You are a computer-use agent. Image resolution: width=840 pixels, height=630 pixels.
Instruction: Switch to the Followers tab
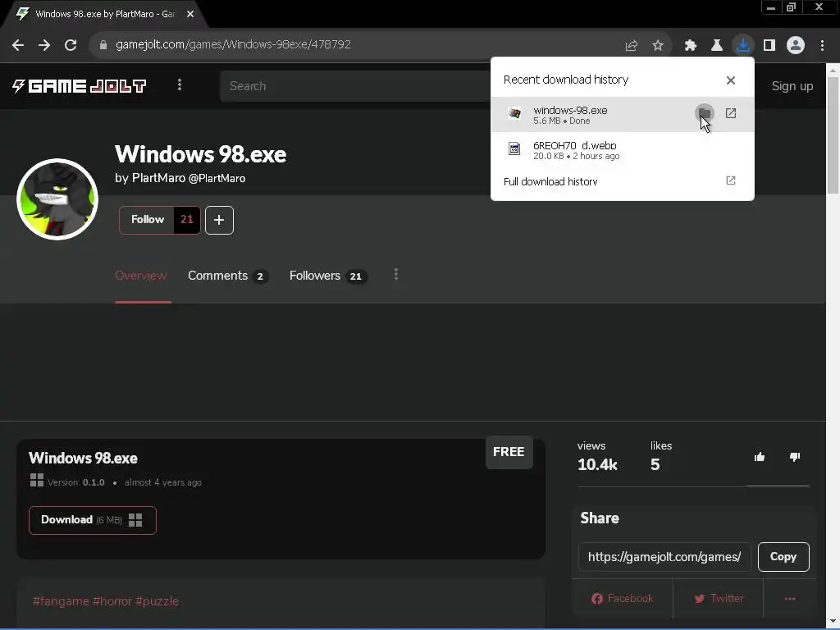click(x=328, y=276)
